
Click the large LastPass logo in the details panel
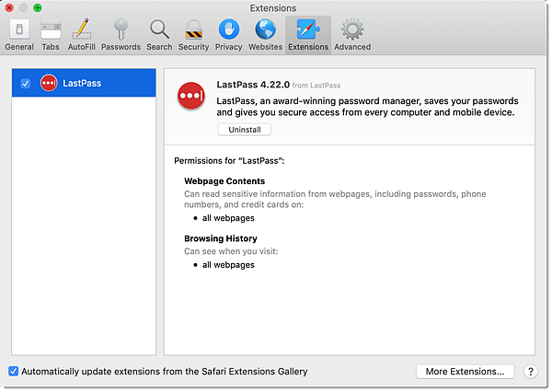pos(190,96)
